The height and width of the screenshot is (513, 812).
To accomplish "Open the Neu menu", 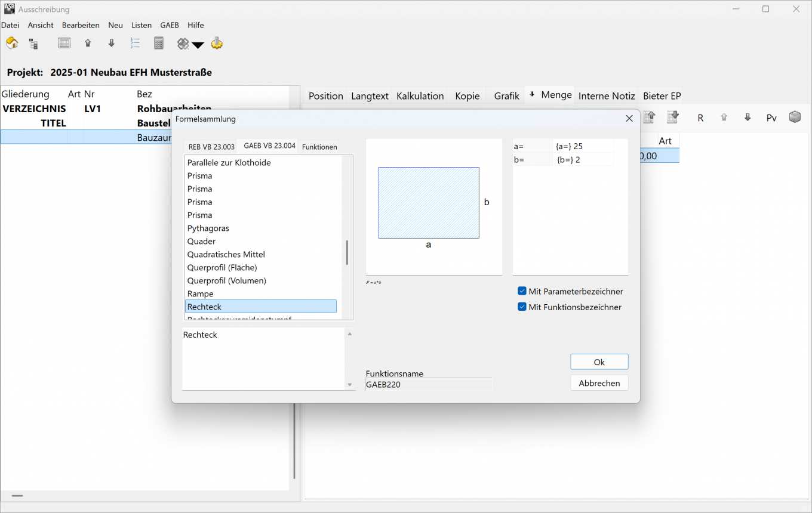I will pos(115,25).
